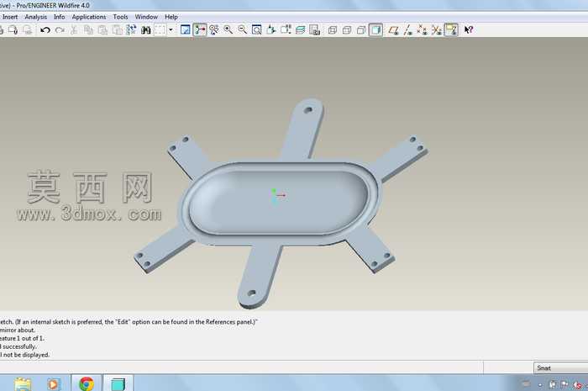The image size is (588, 391).
Task: Toggle Orient mode icon
Action: [x=213, y=30]
